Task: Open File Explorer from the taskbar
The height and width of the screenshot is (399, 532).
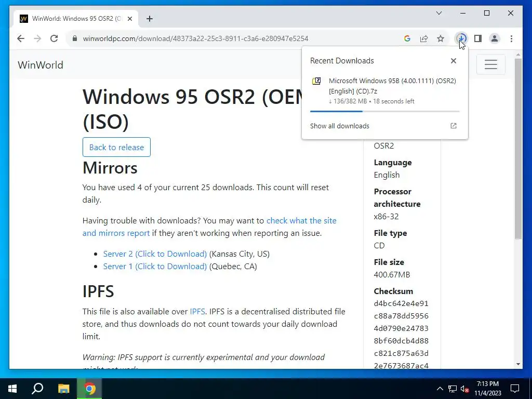Action: tap(63, 389)
